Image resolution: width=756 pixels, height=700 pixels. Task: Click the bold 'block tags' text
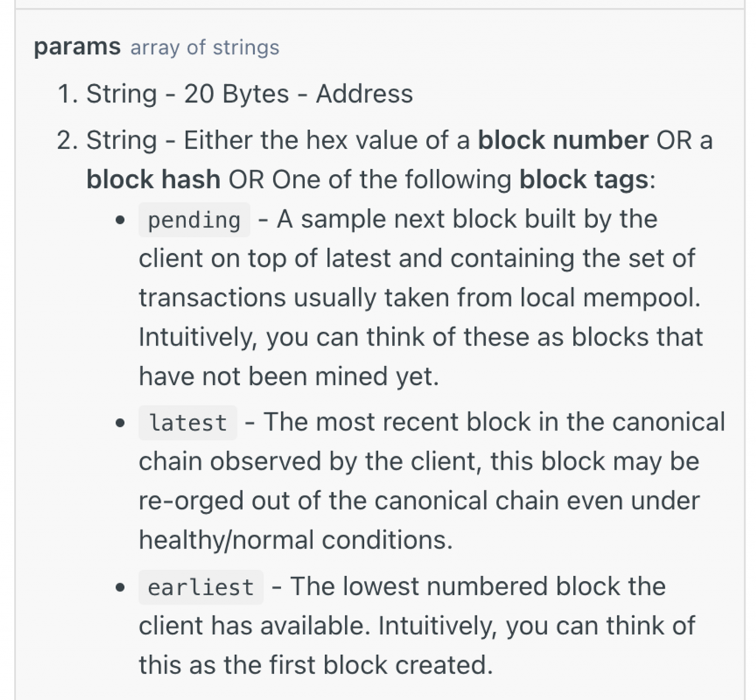[x=584, y=180]
